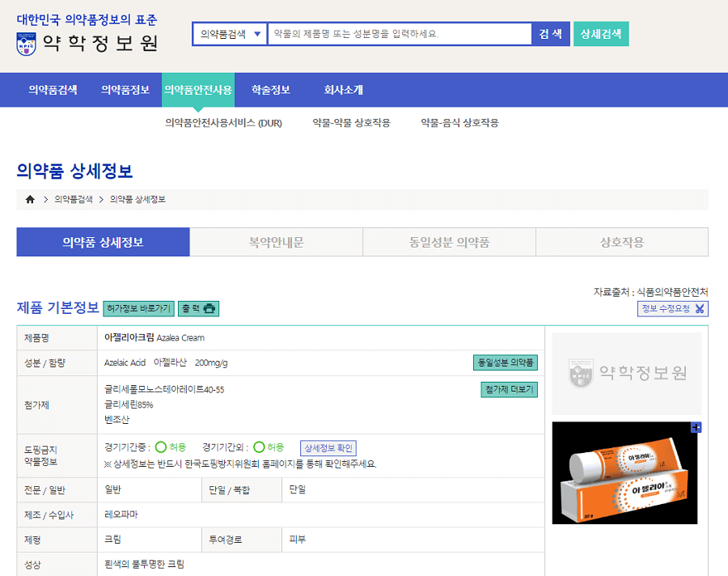Click the 검색 search button
This screenshot has width=728, height=576.
[x=551, y=34]
